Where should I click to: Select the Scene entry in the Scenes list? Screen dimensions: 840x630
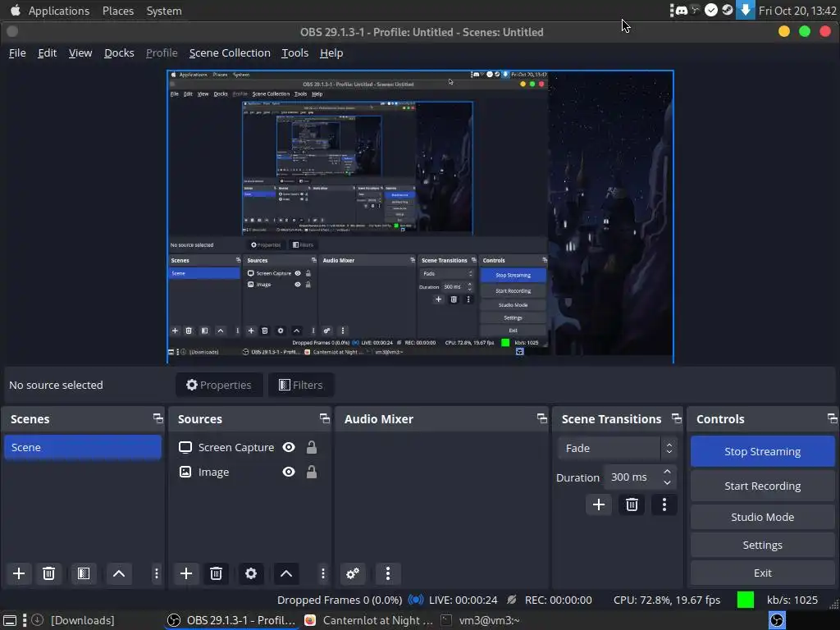pos(83,447)
